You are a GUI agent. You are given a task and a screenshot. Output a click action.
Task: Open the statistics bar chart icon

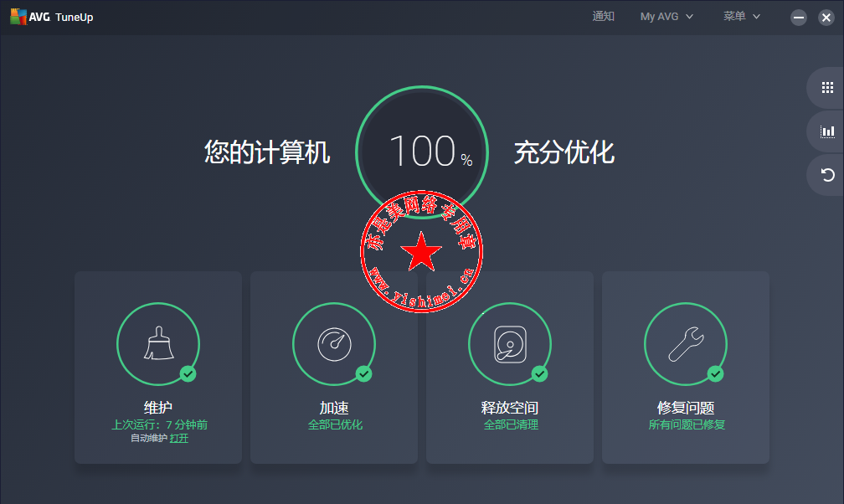[x=827, y=131]
